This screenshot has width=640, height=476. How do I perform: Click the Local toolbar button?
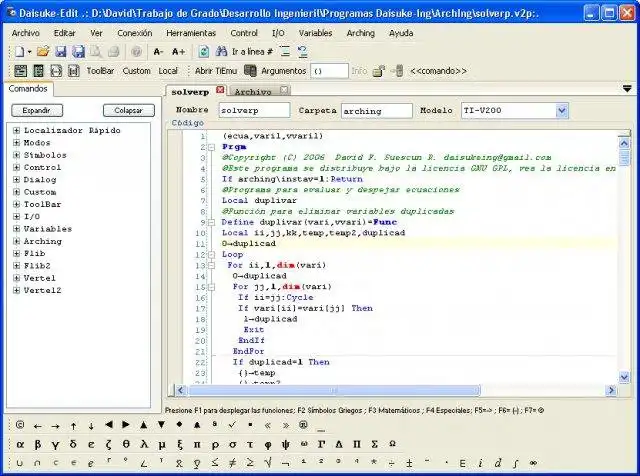point(168,71)
